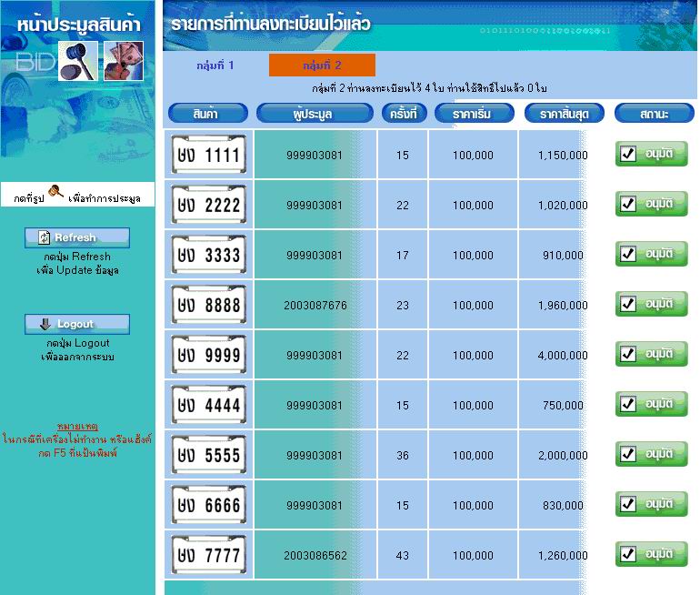Toggle approval checkbox for plate ฮง 5555
The image size is (700, 595).
point(627,455)
